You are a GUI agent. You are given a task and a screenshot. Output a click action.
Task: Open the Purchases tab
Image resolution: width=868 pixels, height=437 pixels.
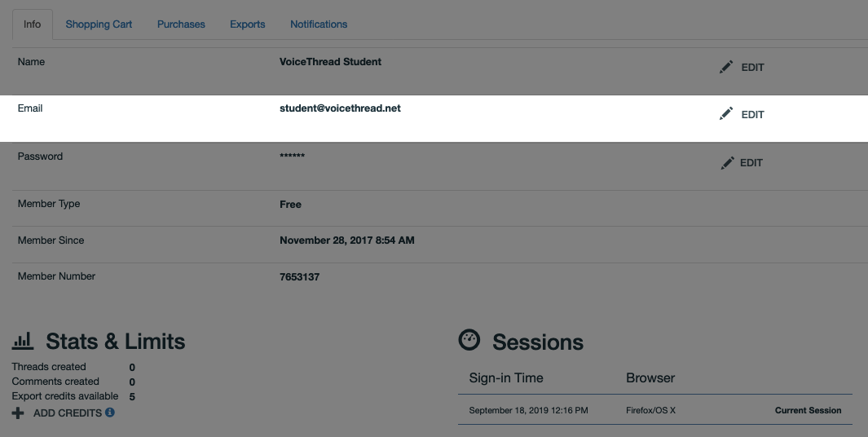[x=181, y=24]
